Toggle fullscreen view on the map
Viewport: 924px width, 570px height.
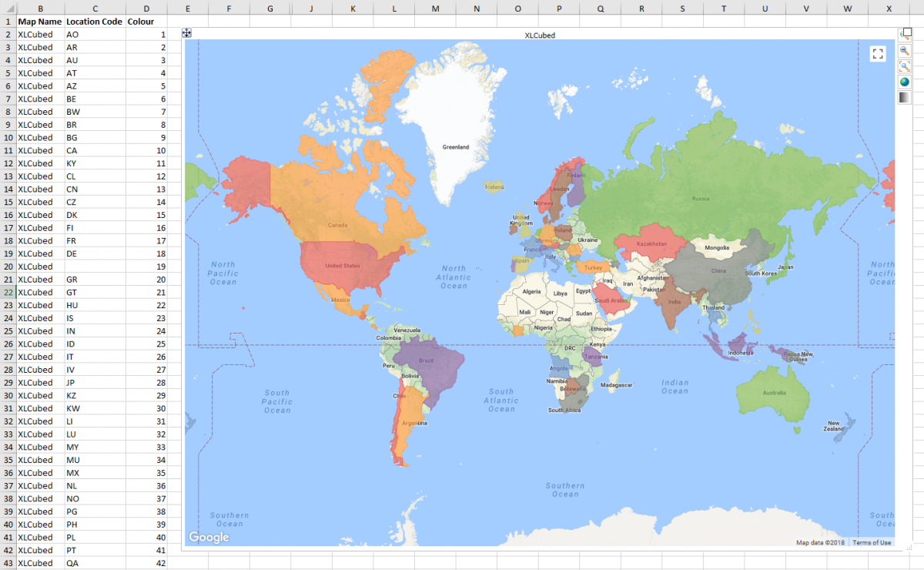[x=878, y=53]
